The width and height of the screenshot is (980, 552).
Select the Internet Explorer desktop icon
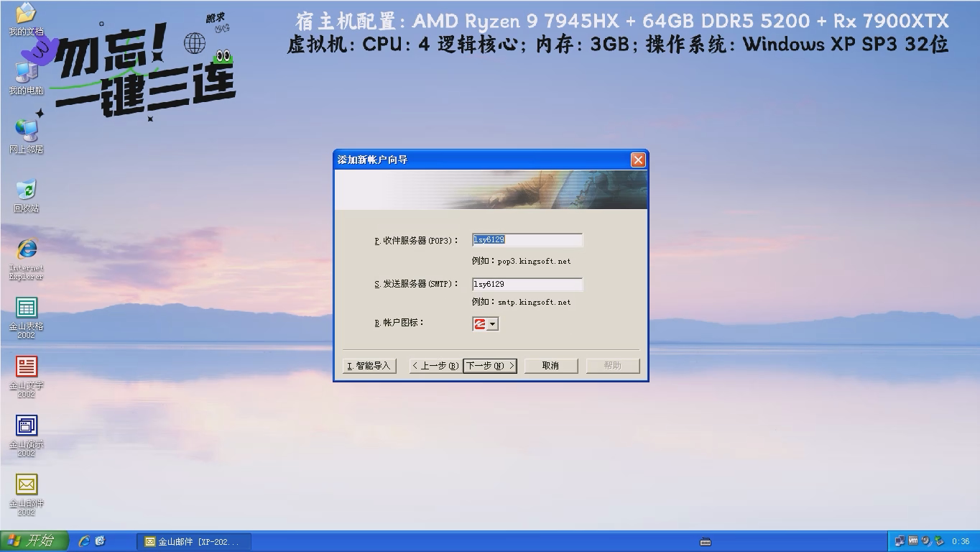click(x=26, y=259)
